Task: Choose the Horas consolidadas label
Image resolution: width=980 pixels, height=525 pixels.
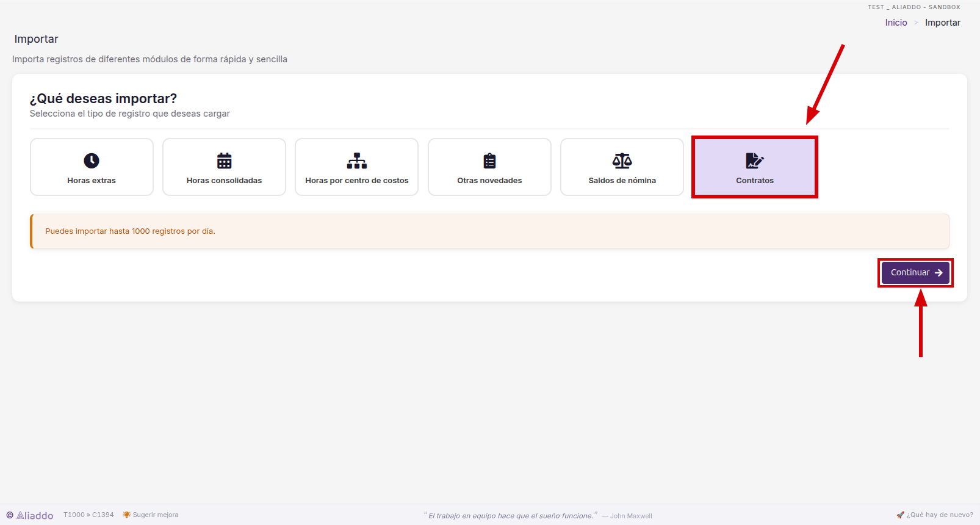Action: tap(224, 181)
